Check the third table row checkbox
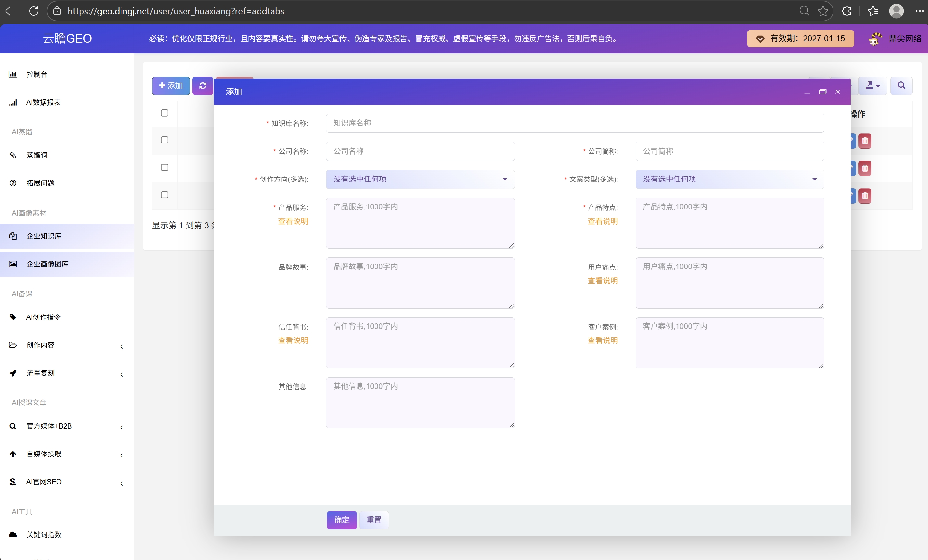 165,194
